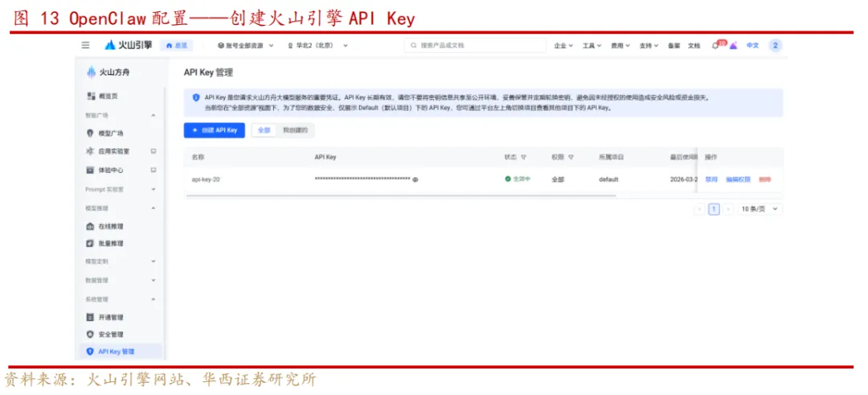Click the API Key column header
The width and height of the screenshot is (868, 395).
click(325, 158)
